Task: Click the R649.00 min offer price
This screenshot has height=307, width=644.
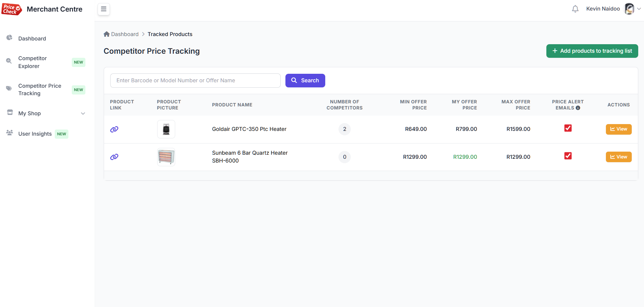Action: tap(416, 129)
